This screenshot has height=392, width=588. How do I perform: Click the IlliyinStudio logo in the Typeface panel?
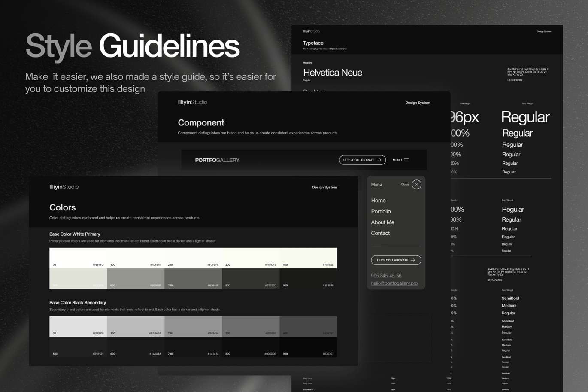click(x=311, y=31)
